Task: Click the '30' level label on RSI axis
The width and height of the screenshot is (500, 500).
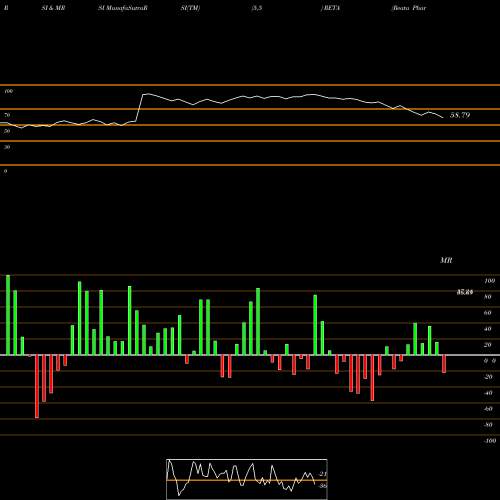Action: pyautogui.click(x=7, y=147)
